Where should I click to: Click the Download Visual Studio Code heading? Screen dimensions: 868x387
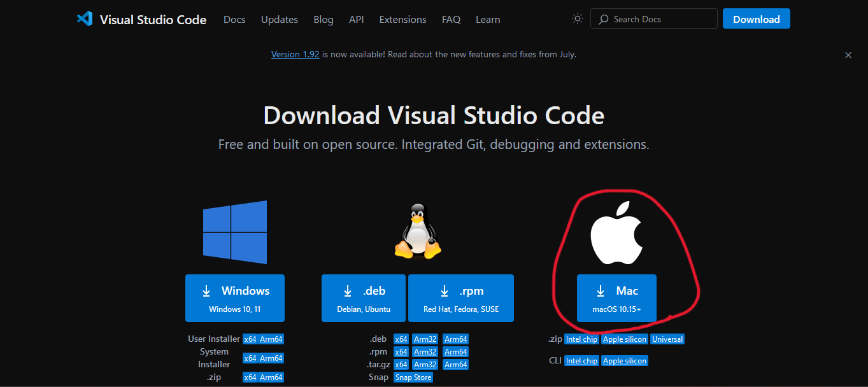(434, 116)
